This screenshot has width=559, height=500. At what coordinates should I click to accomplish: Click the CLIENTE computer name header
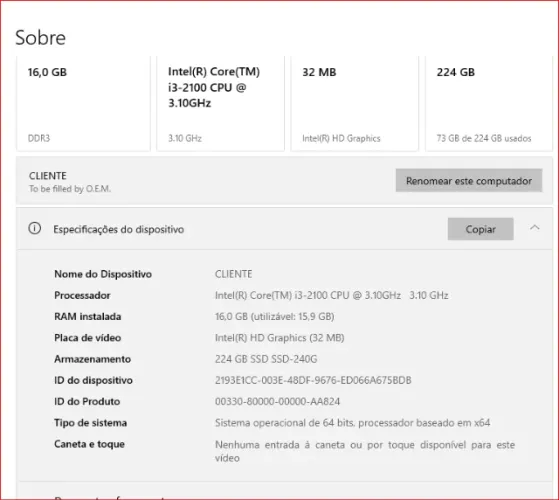pyautogui.click(x=47, y=176)
